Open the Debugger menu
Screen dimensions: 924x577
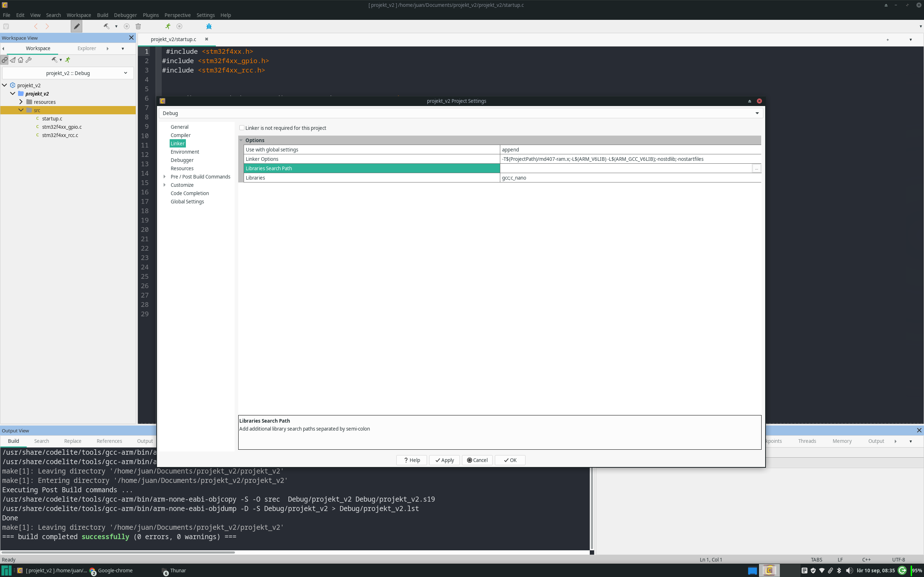[125, 15]
